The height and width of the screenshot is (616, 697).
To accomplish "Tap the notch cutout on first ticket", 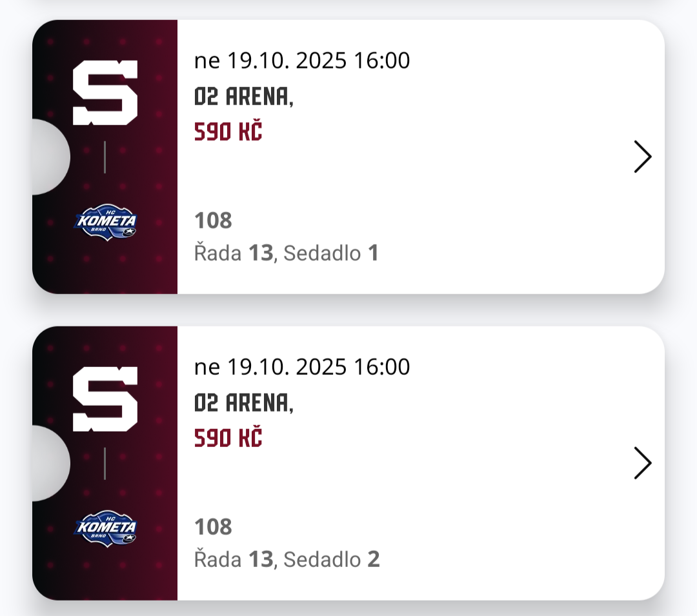I will 50,157.
